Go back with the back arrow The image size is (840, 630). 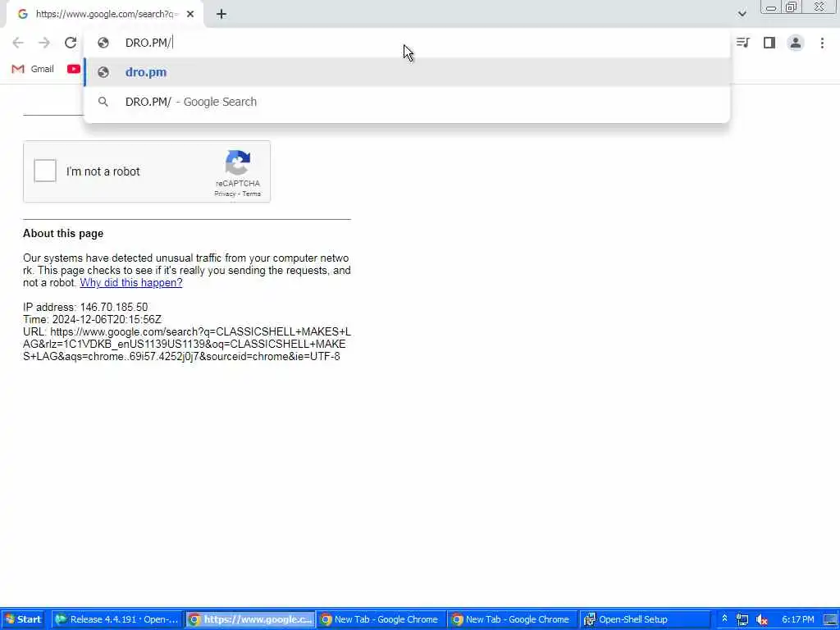click(x=18, y=43)
